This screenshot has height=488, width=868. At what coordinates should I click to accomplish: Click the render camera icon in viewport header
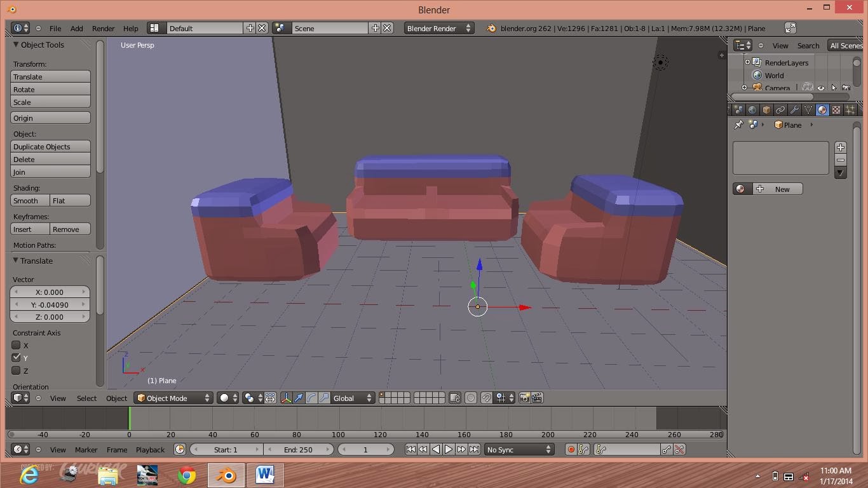click(525, 398)
